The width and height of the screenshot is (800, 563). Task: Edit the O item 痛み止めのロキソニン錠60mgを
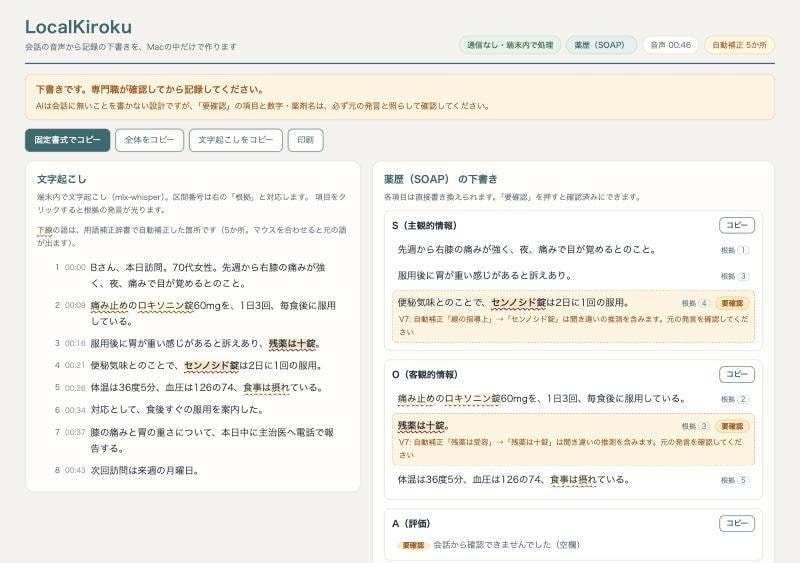coord(542,399)
